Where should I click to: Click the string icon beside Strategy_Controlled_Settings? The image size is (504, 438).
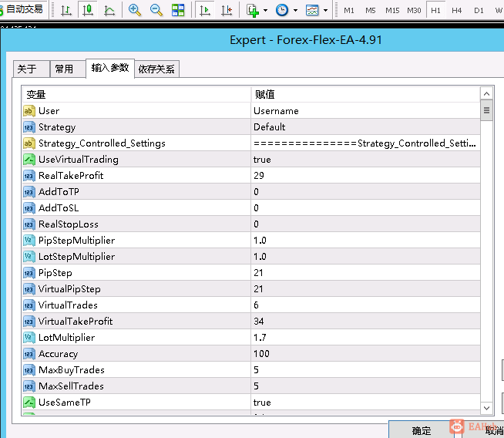click(29, 143)
